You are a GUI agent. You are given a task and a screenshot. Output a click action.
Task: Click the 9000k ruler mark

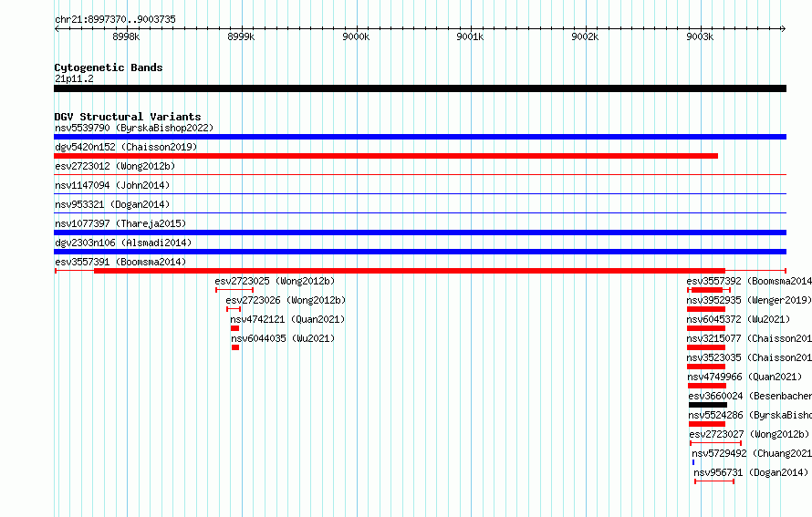coord(357,36)
